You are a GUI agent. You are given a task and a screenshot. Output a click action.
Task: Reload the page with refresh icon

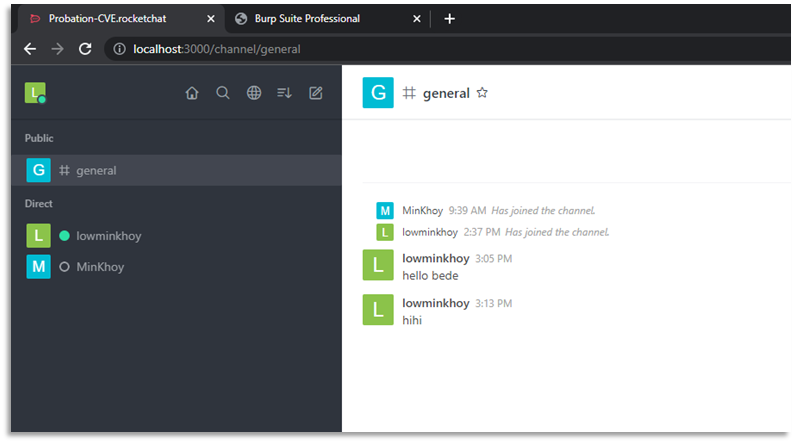85,49
